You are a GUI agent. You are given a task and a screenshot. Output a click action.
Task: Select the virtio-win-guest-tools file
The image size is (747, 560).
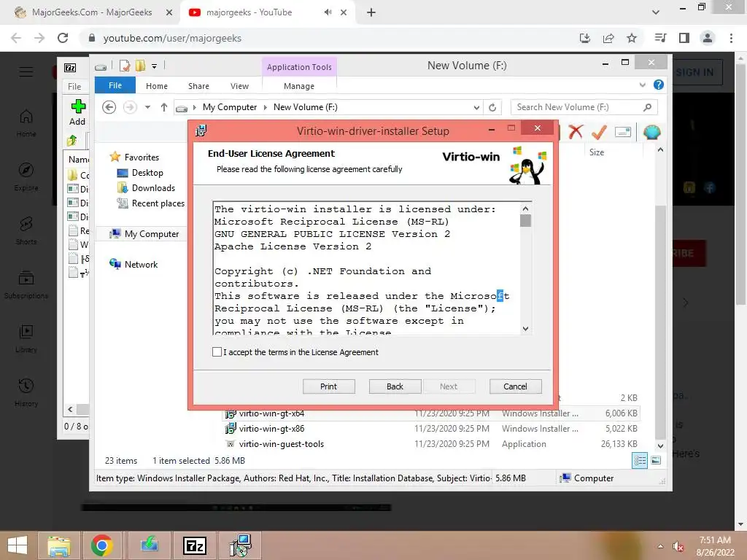281,444
